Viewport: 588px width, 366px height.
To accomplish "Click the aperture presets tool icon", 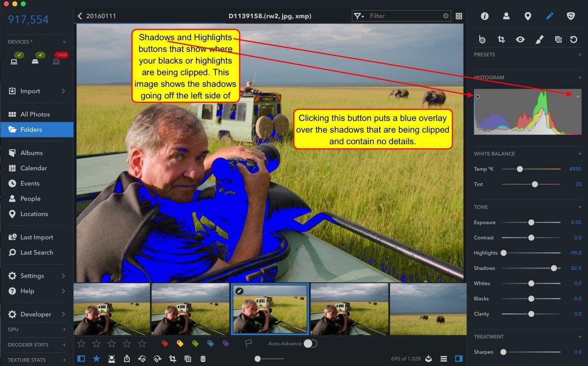I will pos(482,39).
